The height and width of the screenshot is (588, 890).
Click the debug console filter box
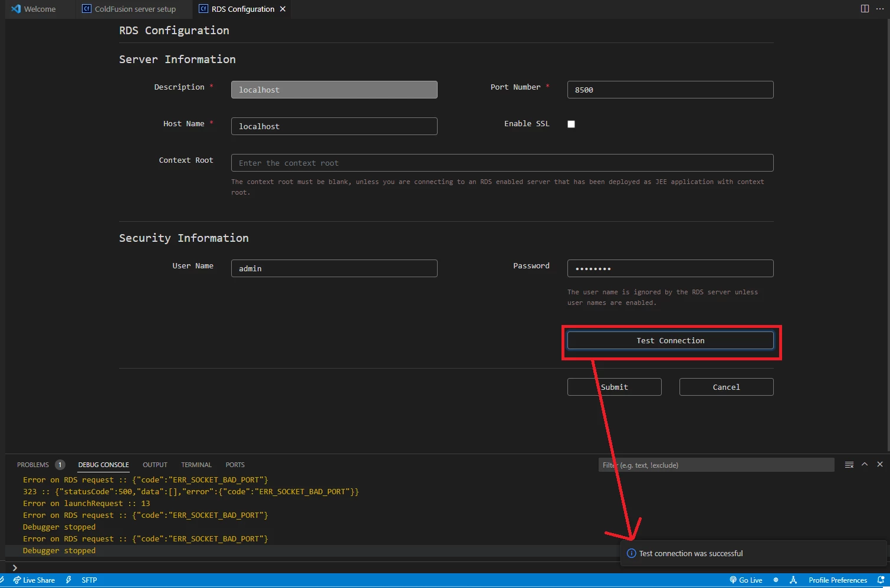coord(716,465)
